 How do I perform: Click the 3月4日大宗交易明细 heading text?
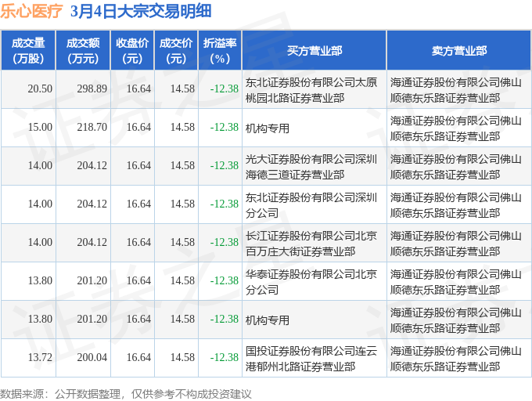tap(141, 11)
